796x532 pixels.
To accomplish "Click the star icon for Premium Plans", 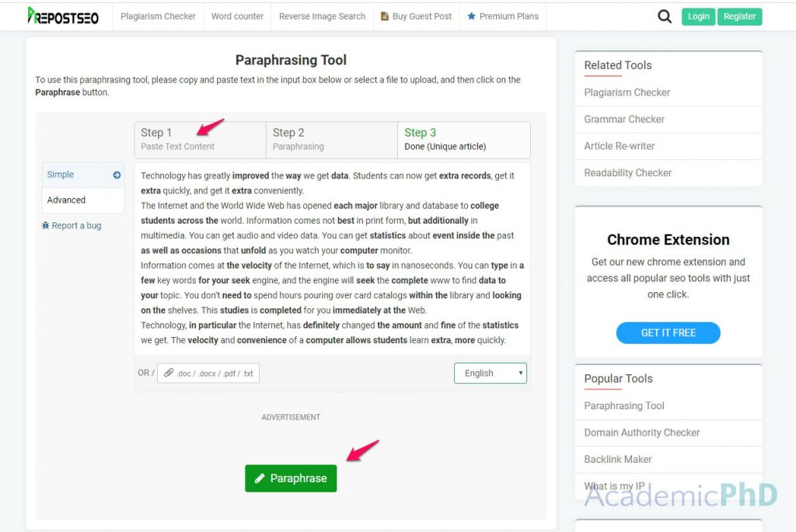I will pos(471,16).
